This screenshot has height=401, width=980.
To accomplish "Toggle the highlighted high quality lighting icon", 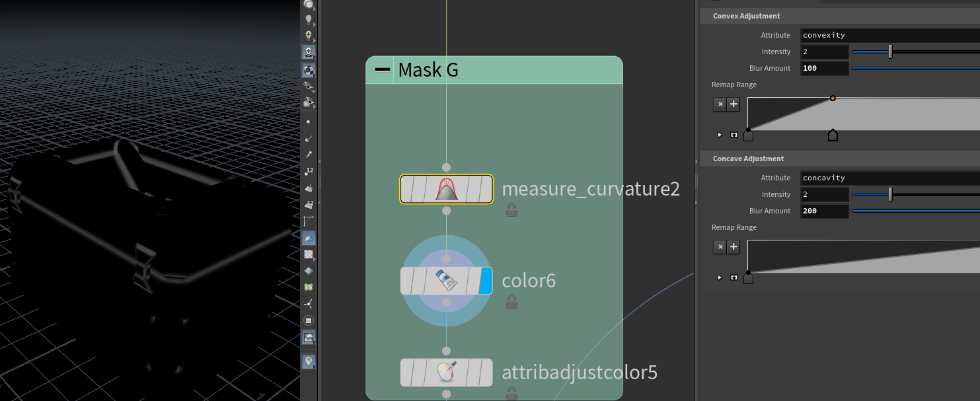I will [308, 52].
